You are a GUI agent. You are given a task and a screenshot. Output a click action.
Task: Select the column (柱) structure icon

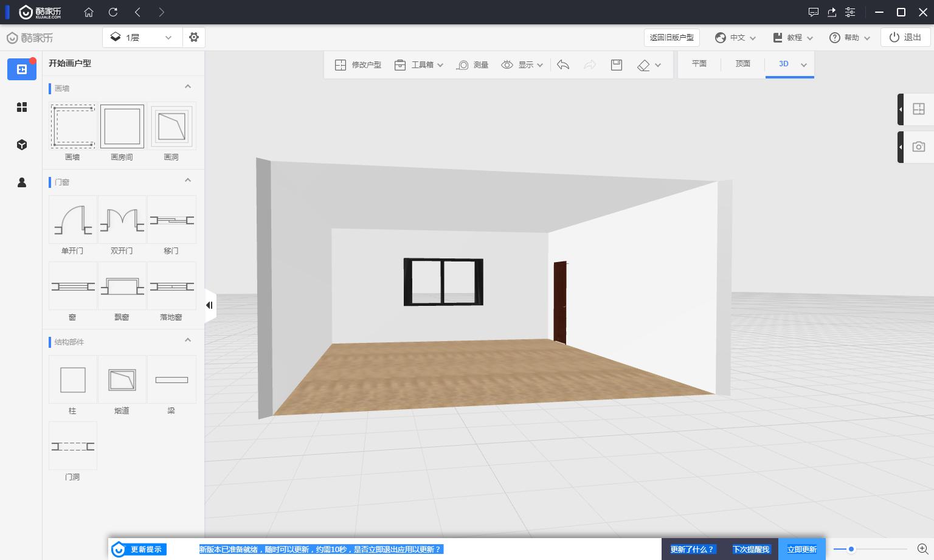pyautogui.click(x=72, y=380)
